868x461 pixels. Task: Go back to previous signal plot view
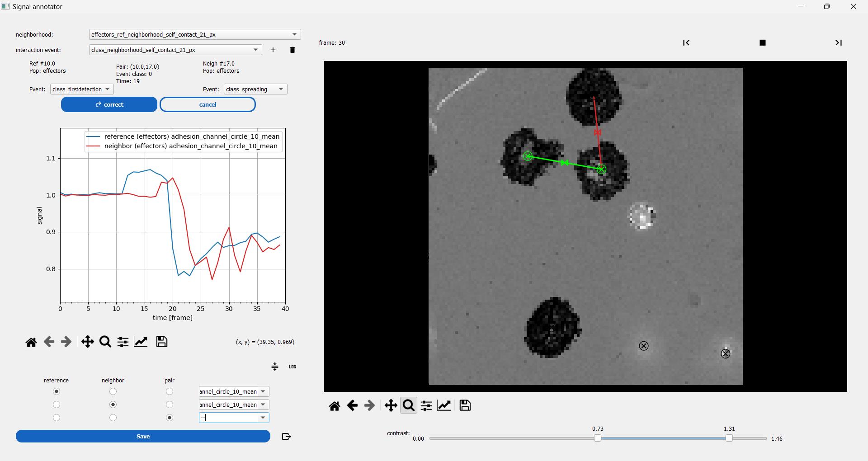pyautogui.click(x=49, y=342)
